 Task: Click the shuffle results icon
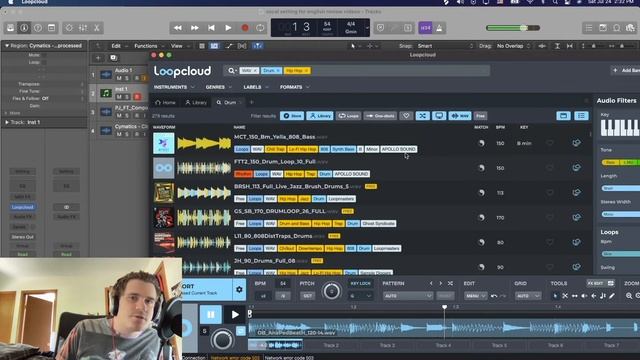click(x=422, y=116)
